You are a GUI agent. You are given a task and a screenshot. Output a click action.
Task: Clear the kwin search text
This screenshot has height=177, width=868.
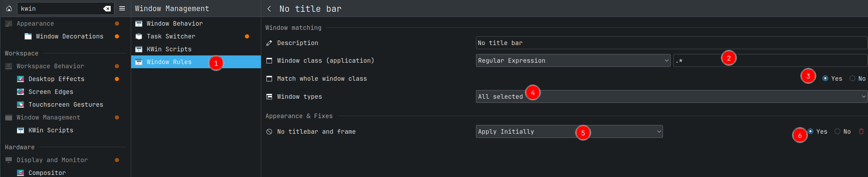[107, 9]
